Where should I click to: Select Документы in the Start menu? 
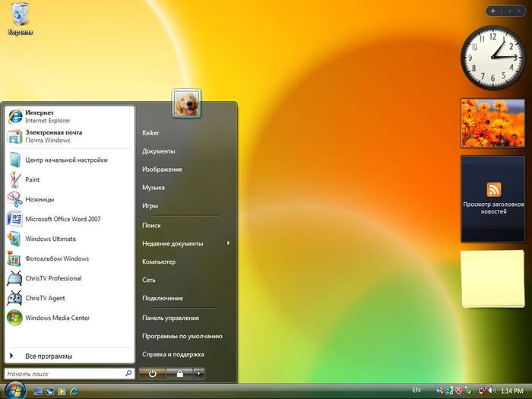(x=159, y=151)
